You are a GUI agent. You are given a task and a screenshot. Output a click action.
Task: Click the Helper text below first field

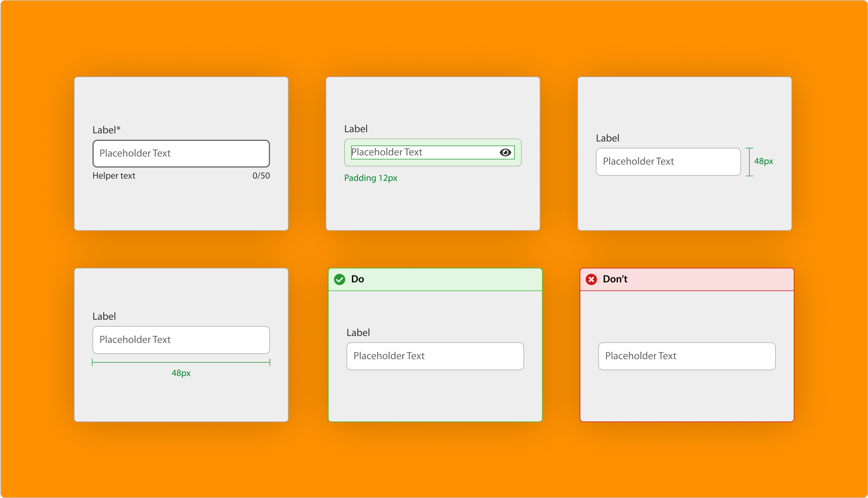[114, 175]
